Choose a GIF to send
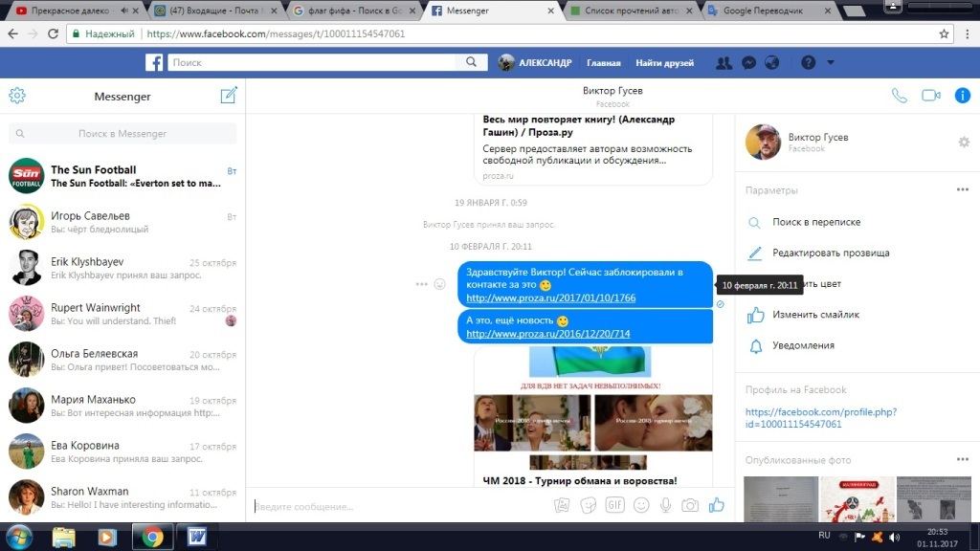This screenshot has width=980, height=551. (x=615, y=505)
